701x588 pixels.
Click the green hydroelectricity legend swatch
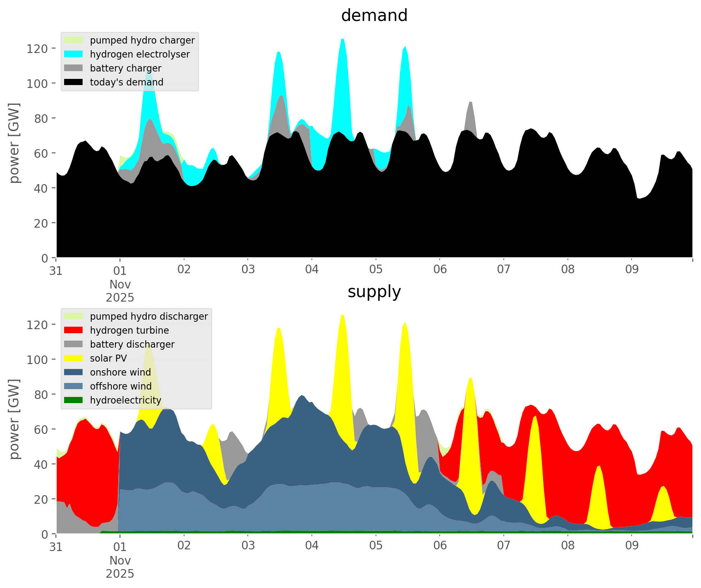(x=74, y=400)
